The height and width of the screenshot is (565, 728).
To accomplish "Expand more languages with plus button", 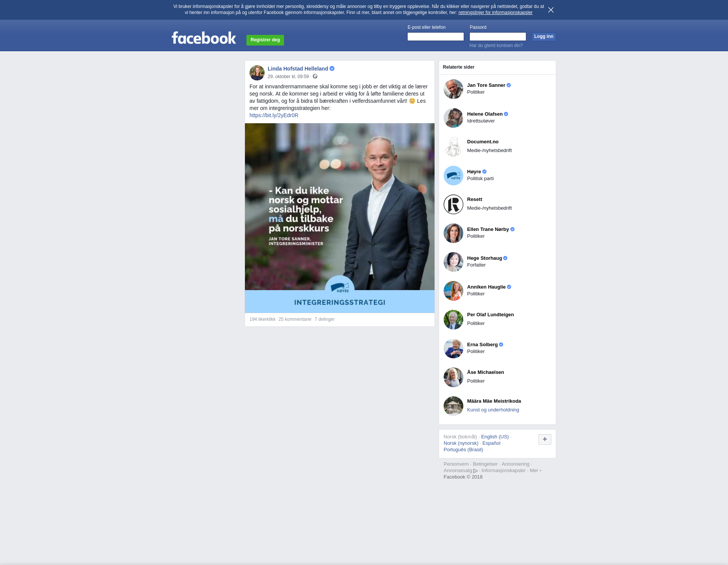I will tap(545, 439).
